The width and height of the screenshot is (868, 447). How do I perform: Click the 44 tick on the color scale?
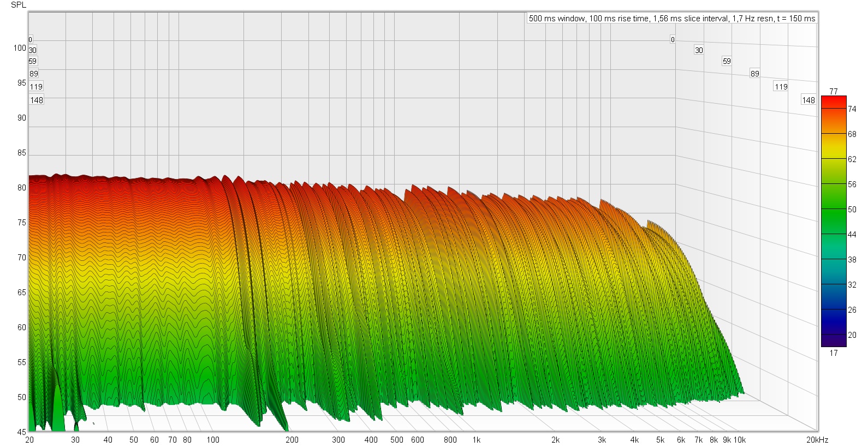click(x=852, y=235)
